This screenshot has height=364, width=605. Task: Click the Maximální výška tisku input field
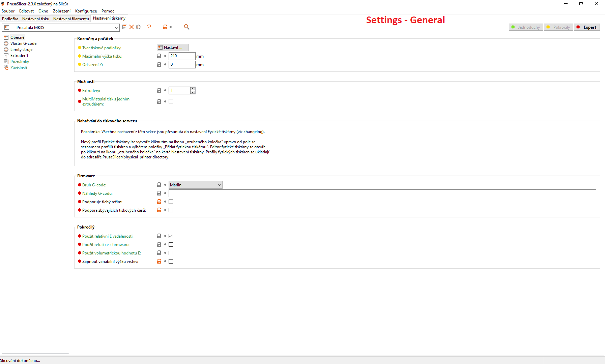(181, 56)
